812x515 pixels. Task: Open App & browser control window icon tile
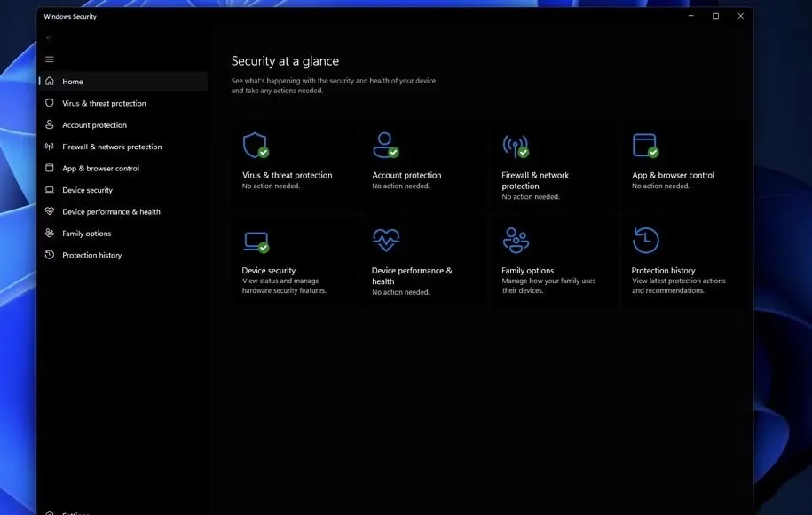pyautogui.click(x=645, y=145)
